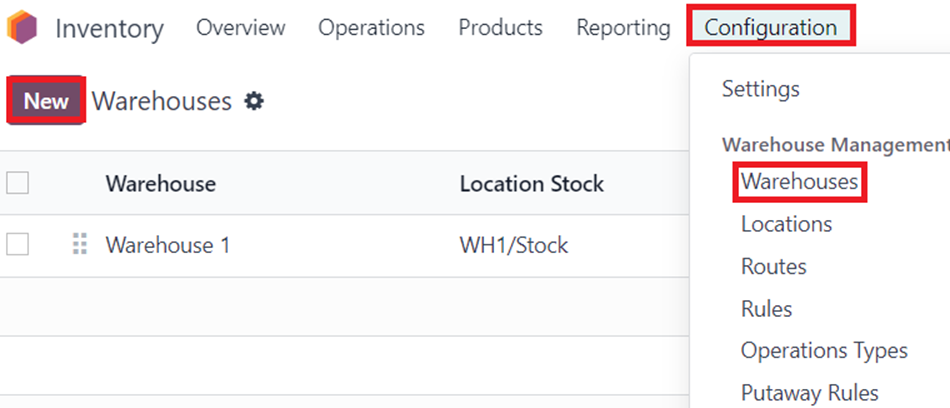Create a warehouse with the New button
The image size is (950, 408).
pyautogui.click(x=46, y=101)
